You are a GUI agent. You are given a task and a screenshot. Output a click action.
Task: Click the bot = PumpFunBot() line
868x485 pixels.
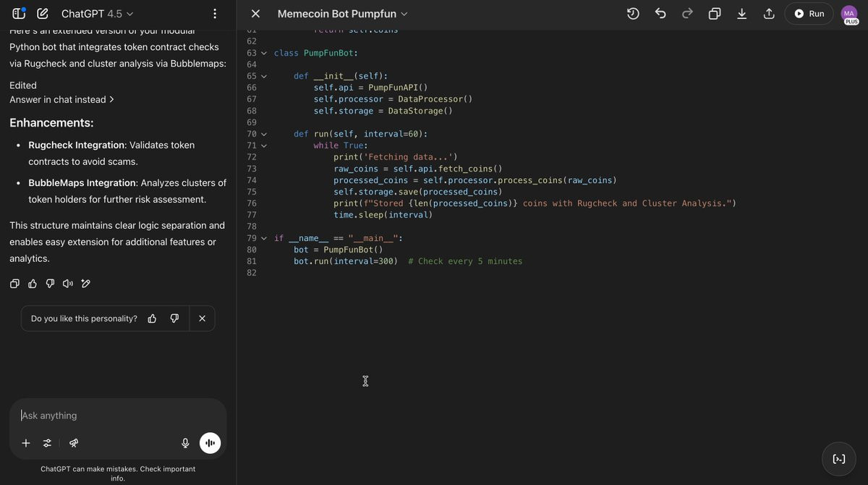[339, 250]
